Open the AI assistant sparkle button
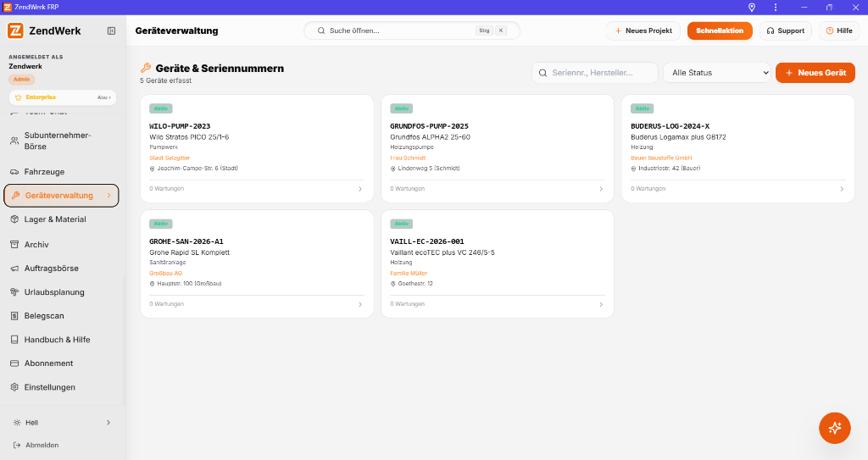This screenshot has height=460, width=868. 835,428
